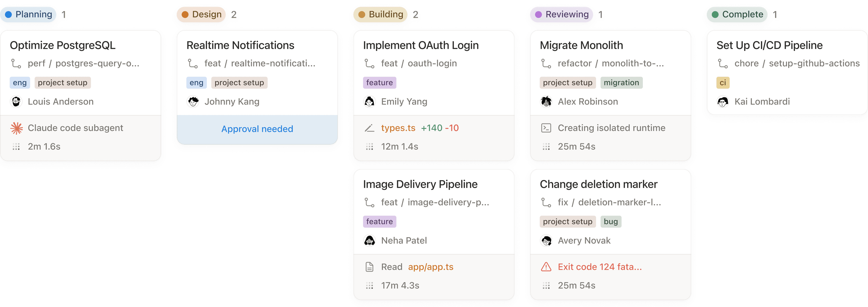Toggle the blue status dot in the Planning header

pyautogui.click(x=8, y=14)
